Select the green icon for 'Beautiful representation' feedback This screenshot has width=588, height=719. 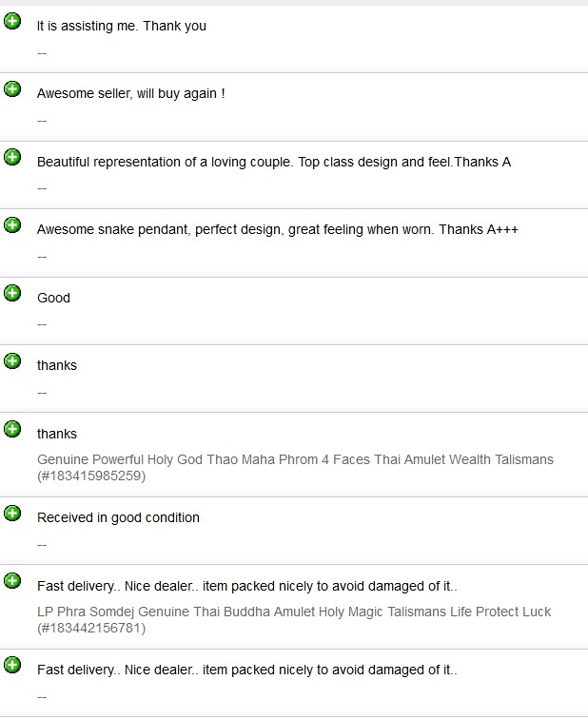(12, 157)
